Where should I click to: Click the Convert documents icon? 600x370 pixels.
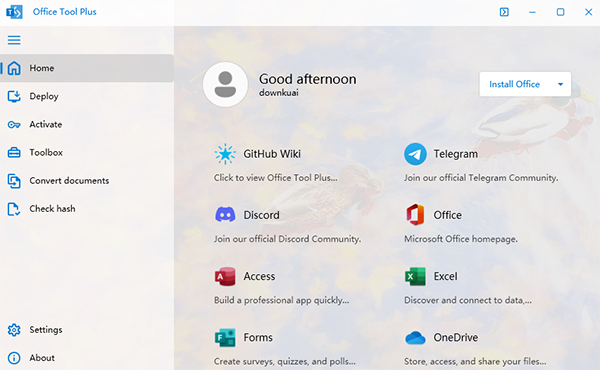(x=14, y=181)
